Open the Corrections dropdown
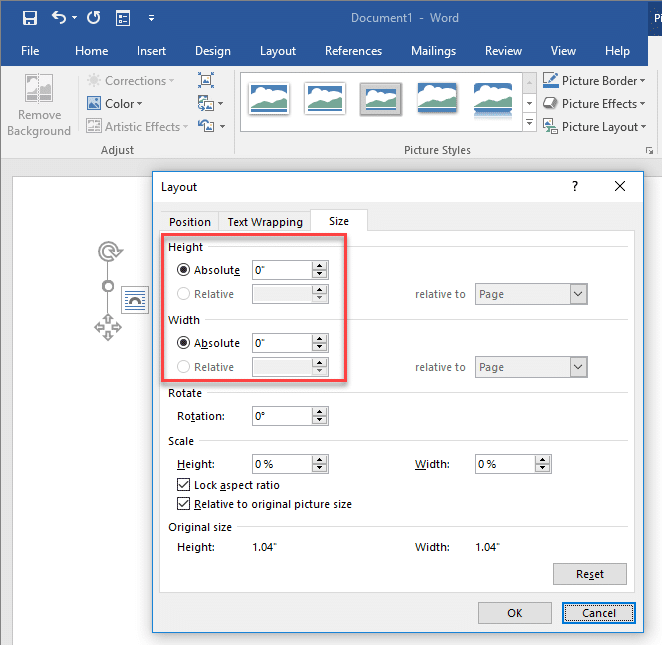The width and height of the screenshot is (662, 645). (x=130, y=81)
